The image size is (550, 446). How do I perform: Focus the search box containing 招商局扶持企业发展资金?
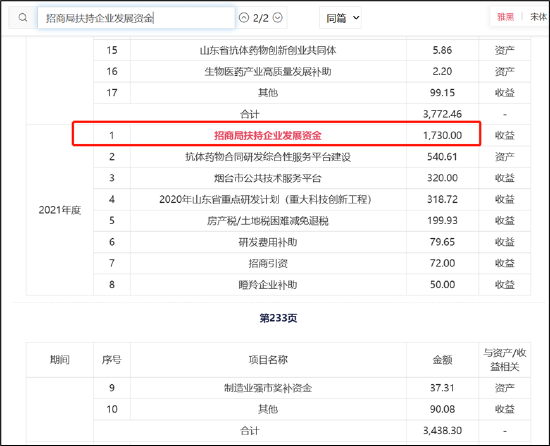pyautogui.click(x=136, y=18)
